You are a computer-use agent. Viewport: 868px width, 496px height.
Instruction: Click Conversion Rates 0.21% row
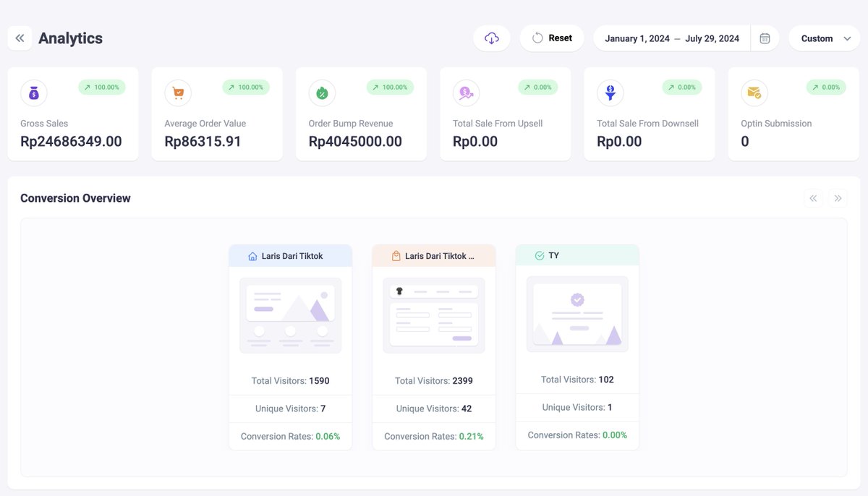[x=434, y=436]
